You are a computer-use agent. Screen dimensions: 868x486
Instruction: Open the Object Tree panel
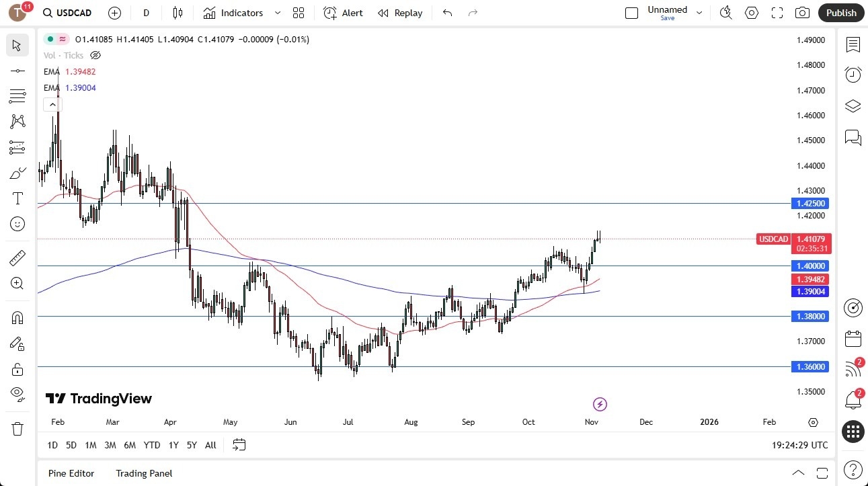coord(853,106)
